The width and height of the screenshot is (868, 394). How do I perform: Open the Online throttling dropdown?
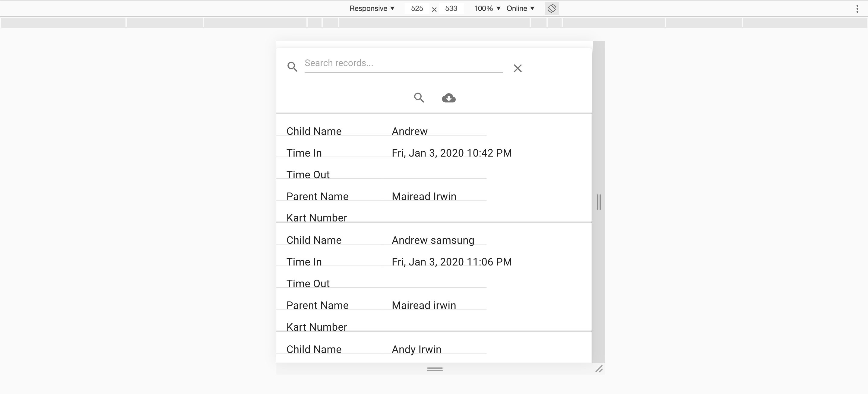[521, 8]
